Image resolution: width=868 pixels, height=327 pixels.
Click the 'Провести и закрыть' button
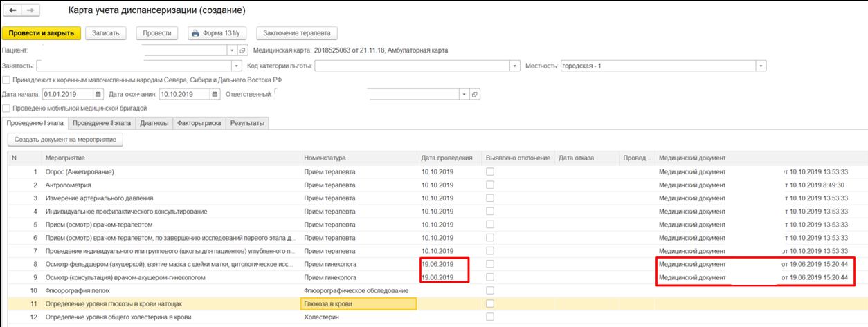[42, 33]
